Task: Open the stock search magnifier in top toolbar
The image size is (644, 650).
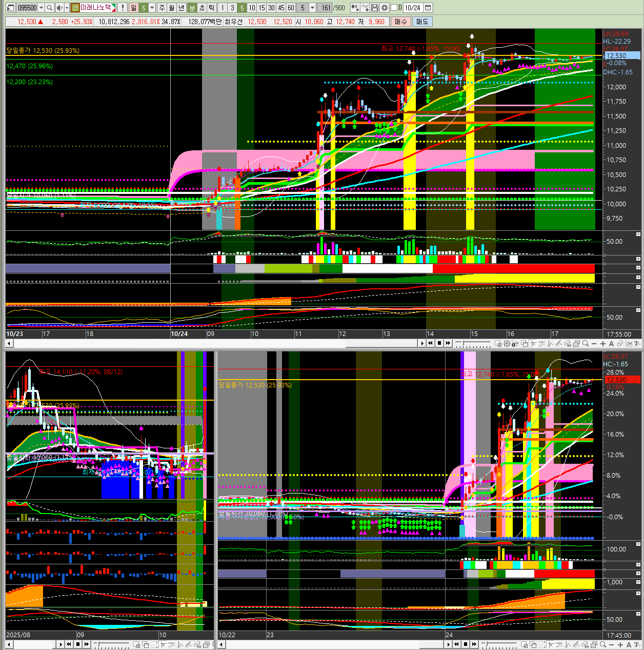Action: (49, 8)
